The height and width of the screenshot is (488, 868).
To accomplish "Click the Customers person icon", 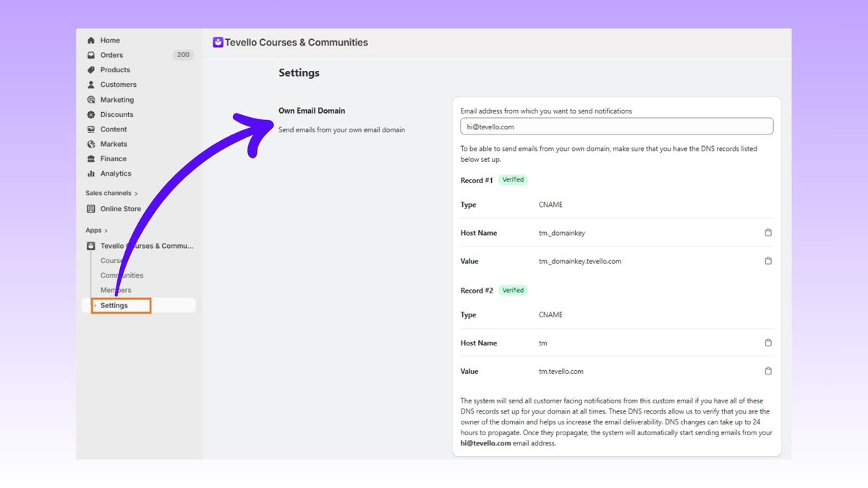I will pos(91,85).
